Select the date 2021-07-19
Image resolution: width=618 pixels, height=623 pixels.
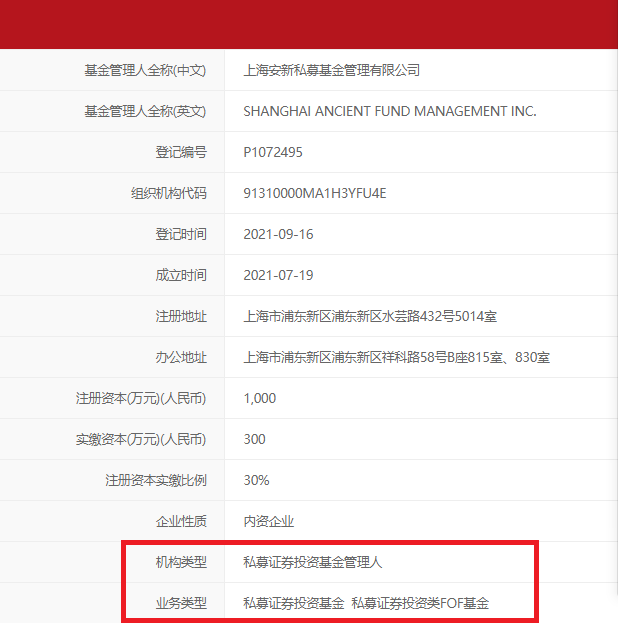click(278, 275)
